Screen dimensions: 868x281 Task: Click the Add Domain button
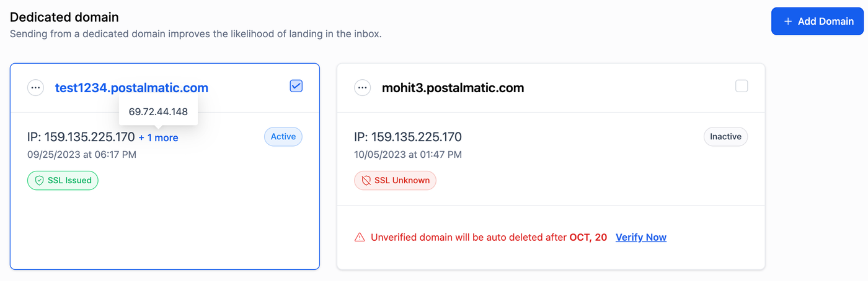817,21
